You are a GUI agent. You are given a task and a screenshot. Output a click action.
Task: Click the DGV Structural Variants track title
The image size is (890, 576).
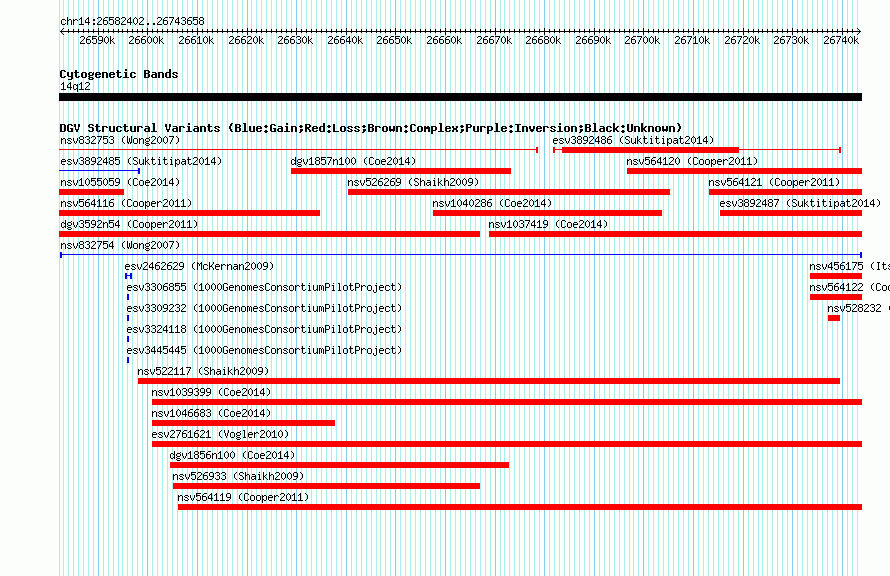coord(371,128)
